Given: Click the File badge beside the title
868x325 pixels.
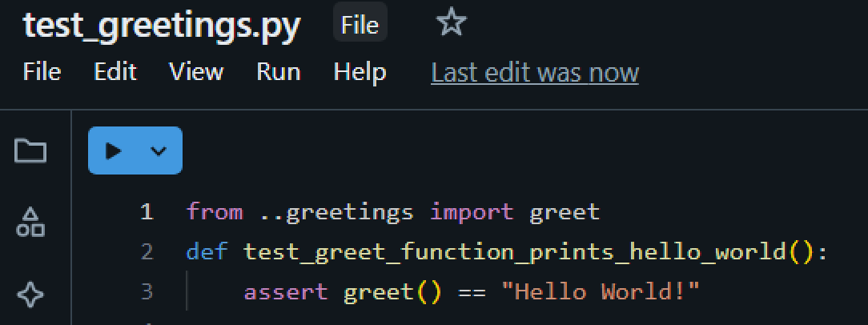Looking at the screenshot, I should point(360,25).
